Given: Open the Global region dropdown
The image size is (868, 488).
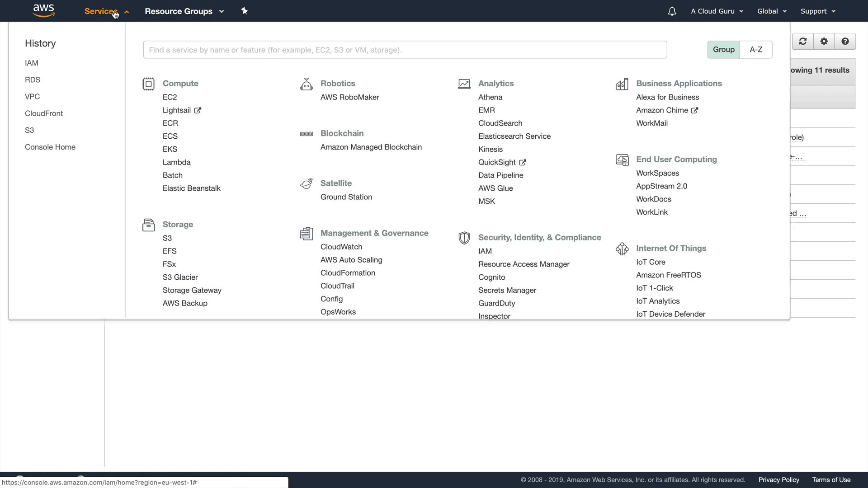Looking at the screenshot, I should [x=772, y=11].
